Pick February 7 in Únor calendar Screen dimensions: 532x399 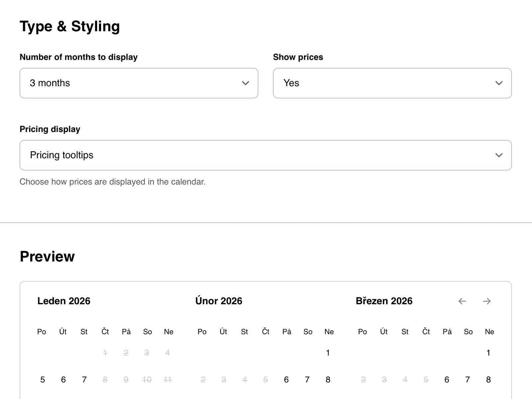point(307,380)
